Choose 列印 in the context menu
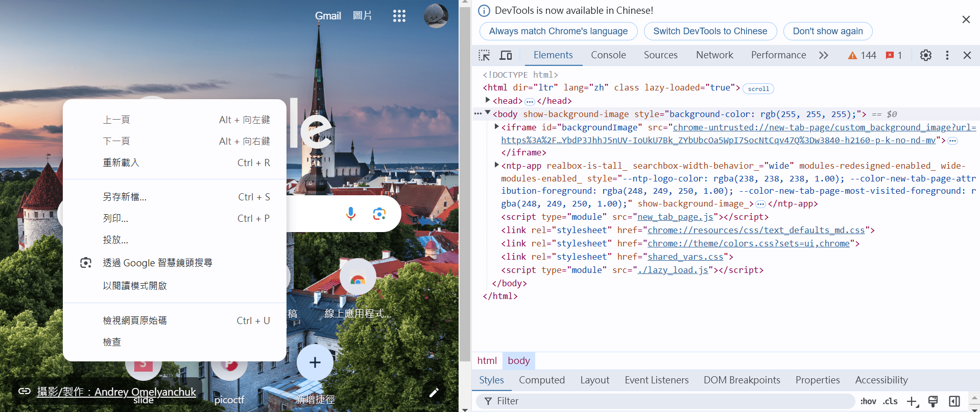980x412 pixels. tap(175, 218)
